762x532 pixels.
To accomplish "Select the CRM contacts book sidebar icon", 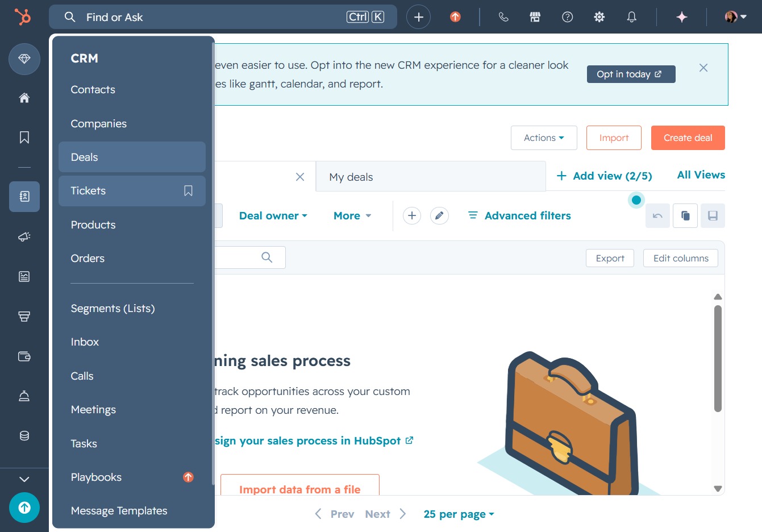I will 24,197.
